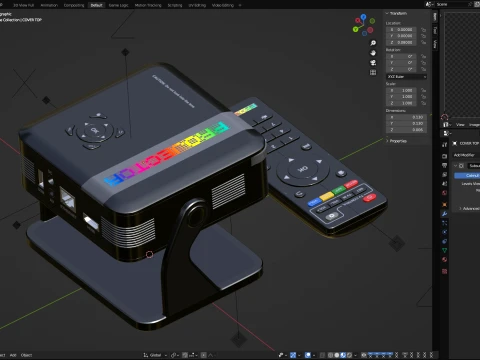480x360 pixels.
Task: Open the XYZ Euler rotation mode dropdown
Action: click(x=406, y=77)
